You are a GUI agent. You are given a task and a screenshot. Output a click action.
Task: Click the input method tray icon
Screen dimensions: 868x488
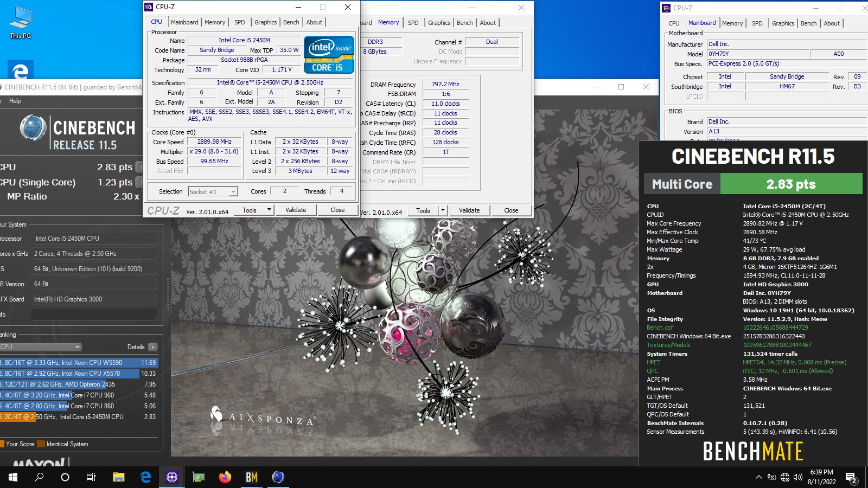[x=771, y=477]
